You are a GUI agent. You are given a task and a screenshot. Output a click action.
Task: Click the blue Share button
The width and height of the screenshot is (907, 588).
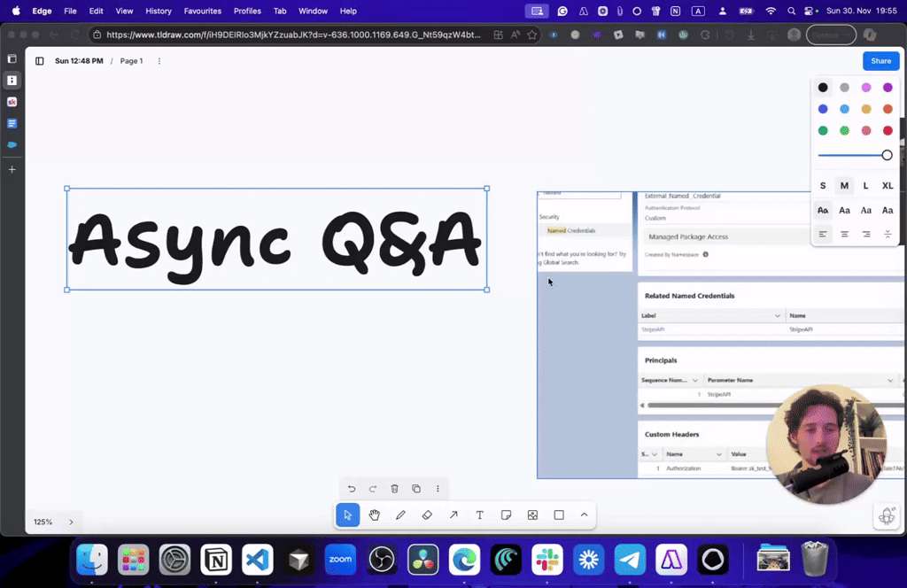point(880,60)
